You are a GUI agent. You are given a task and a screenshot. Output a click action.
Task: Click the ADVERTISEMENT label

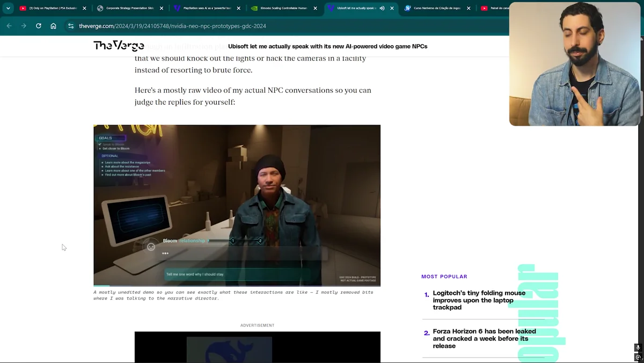[x=257, y=325]
